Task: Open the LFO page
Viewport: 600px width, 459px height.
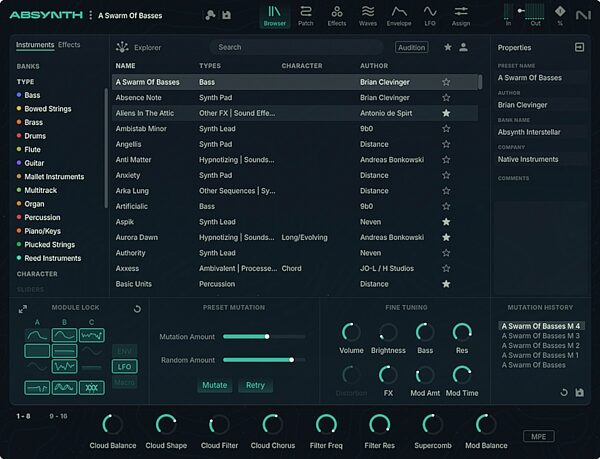Action: 430,16
